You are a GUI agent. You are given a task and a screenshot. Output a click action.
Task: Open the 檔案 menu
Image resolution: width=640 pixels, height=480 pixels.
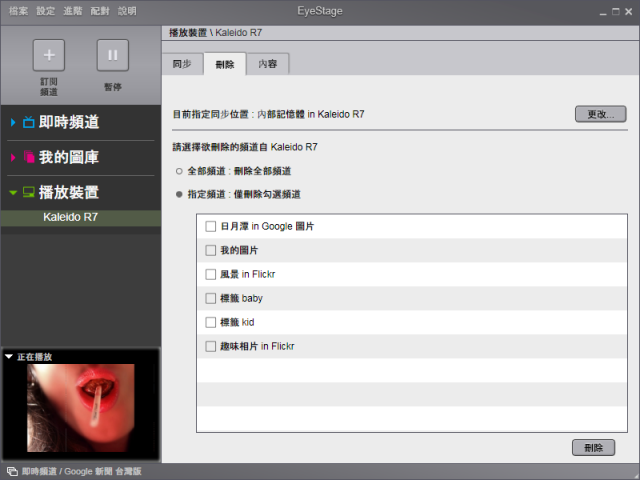(18, 11)
